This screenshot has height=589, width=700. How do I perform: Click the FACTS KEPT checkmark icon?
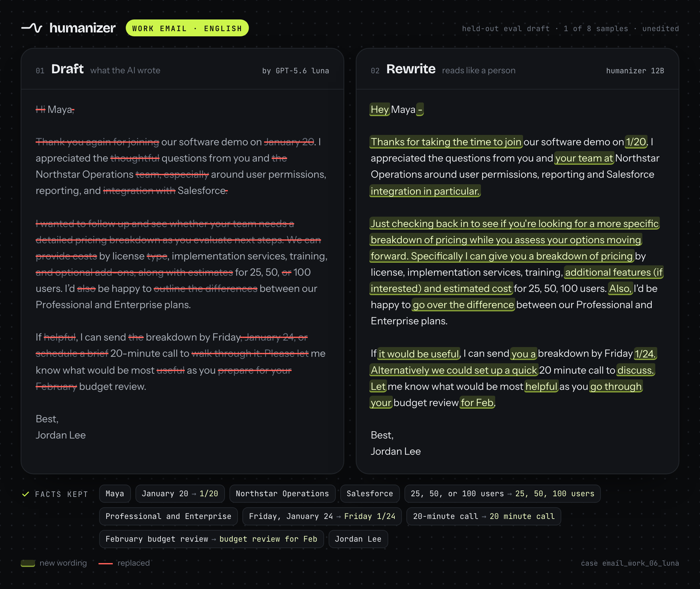point(25,494)
